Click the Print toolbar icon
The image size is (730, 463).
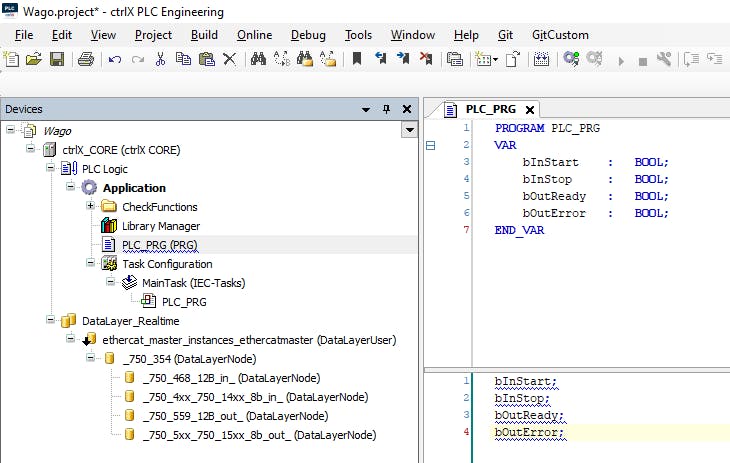pyautogui.click(x=86, y=59)
